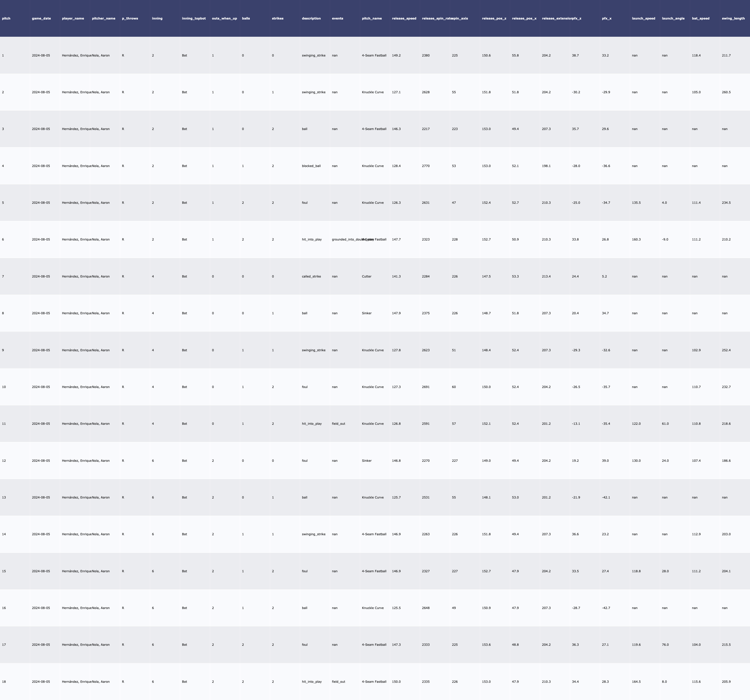Click the release_speed column header

pyautogui.click(x=404, y=18)
